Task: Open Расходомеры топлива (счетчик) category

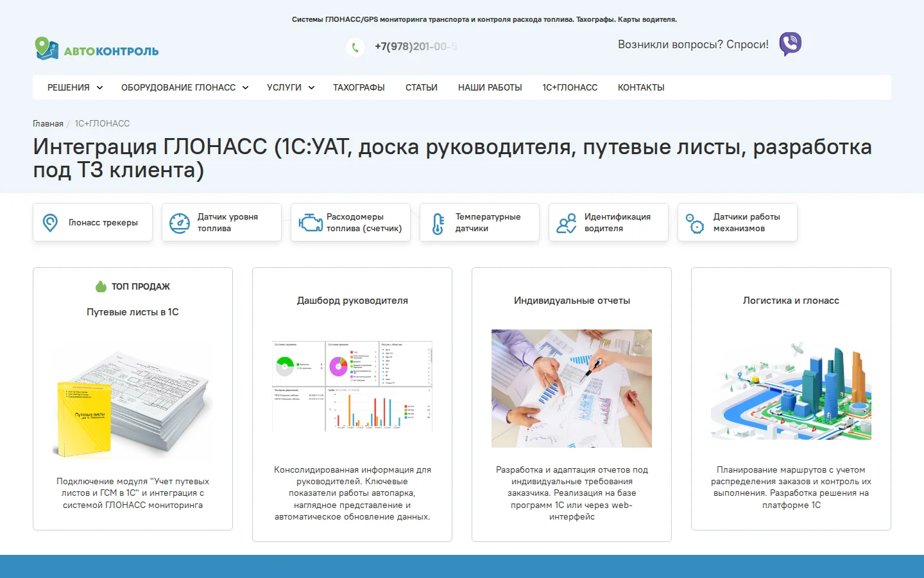Action: tap(350, 222)
